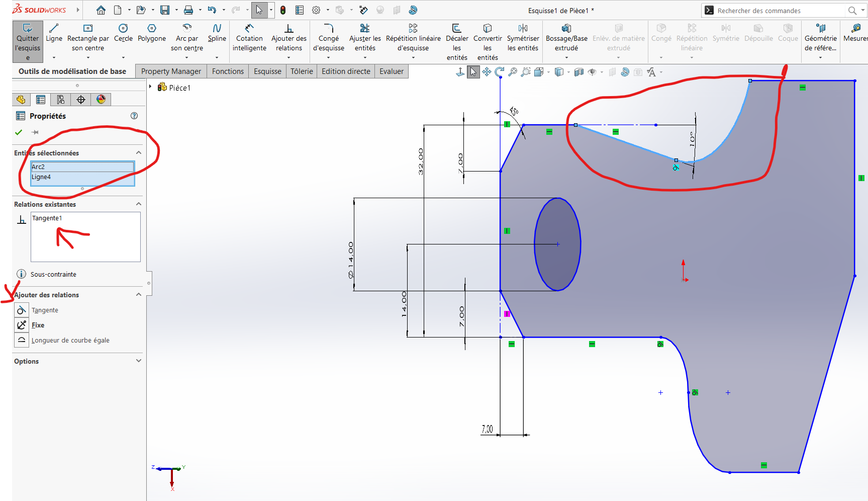Switch to the Esquisse tab

coord(267,71)
